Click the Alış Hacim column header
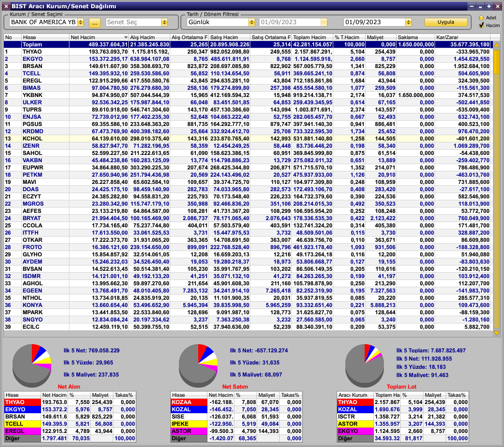This screenshot has height=447, width=504. click(x=149, y=37)
